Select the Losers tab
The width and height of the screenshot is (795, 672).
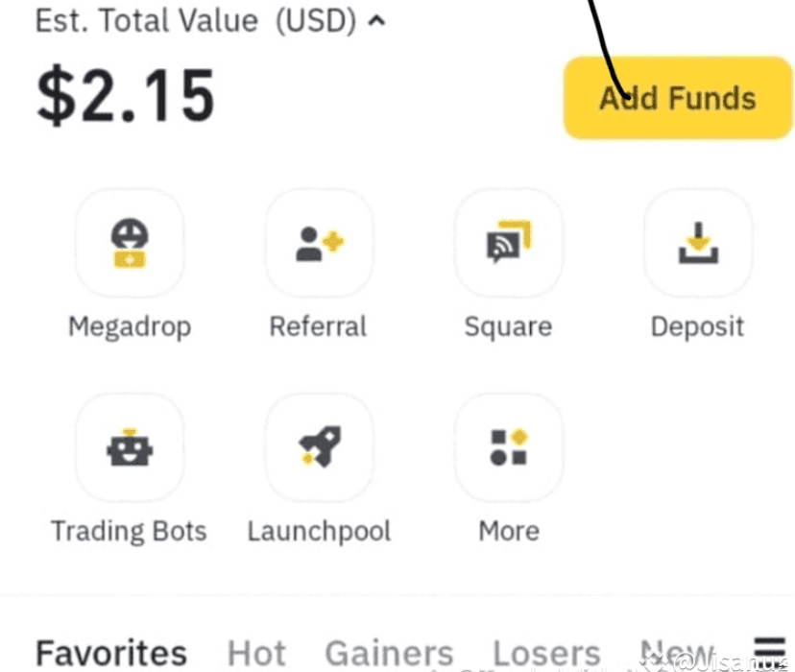click(x=545, y=654)
